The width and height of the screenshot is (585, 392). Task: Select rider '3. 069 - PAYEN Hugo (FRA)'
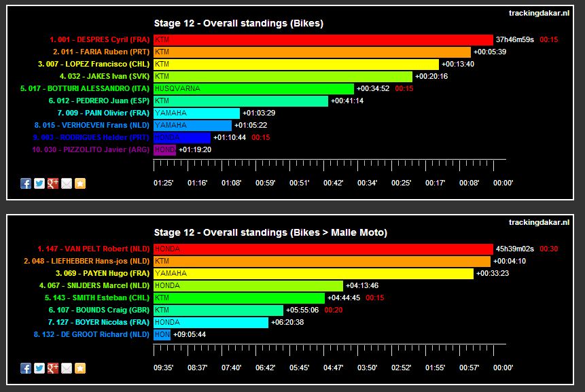tap(103, 273)
